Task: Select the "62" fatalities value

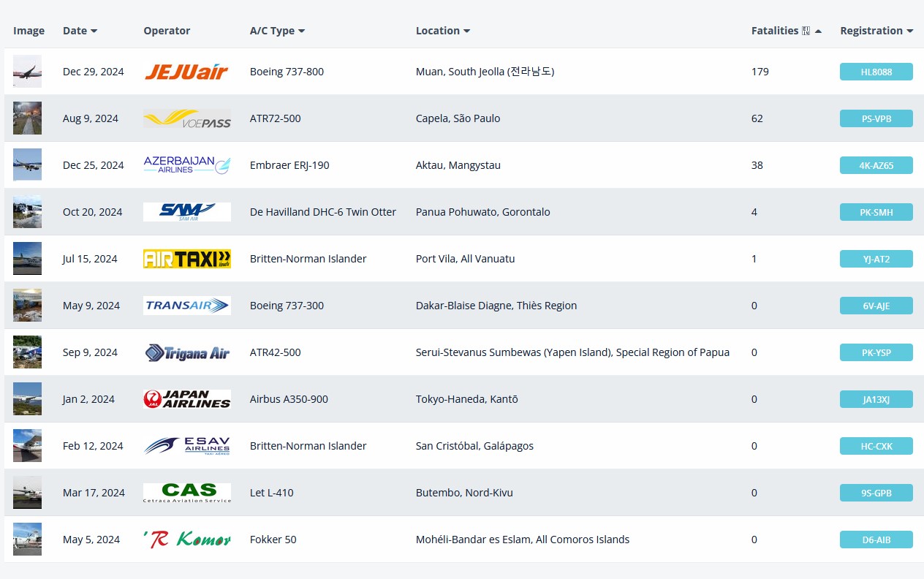Action: (x=757, y=118)
